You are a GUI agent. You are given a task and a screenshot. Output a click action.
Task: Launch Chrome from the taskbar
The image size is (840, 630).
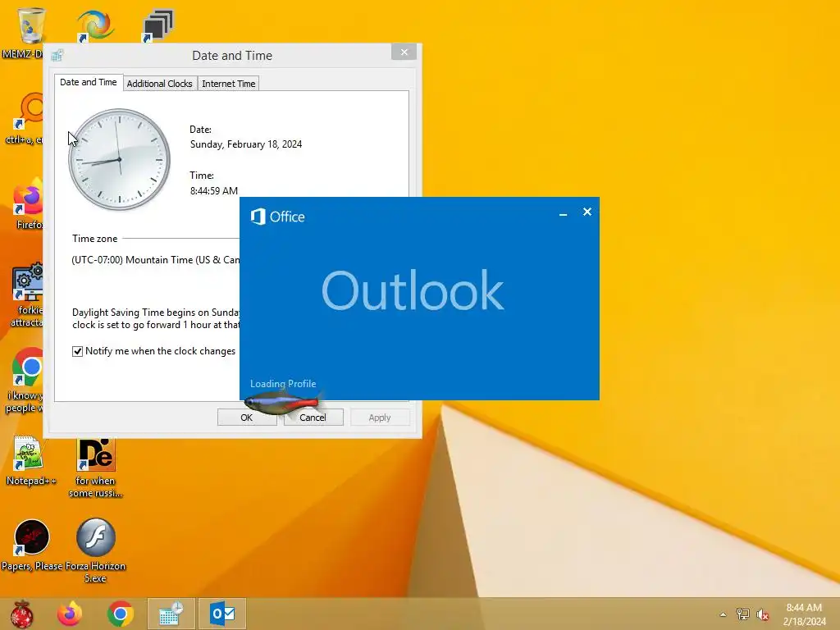pos(121,614)
